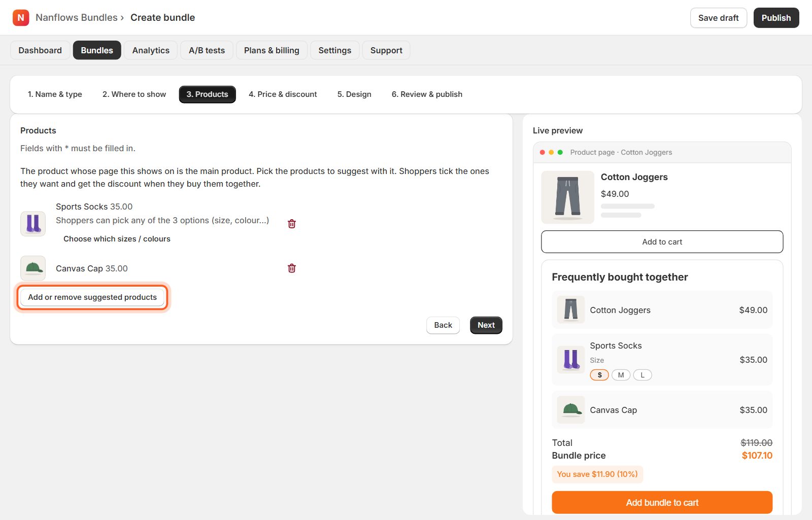Delete Sports Socks with its trash icon
Screen dimensions: 812x520
tap(292, 224)
